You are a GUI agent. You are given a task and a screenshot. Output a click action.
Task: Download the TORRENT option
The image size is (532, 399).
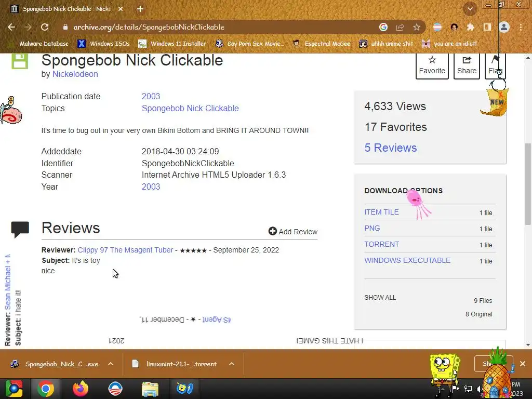click(381, 244)
